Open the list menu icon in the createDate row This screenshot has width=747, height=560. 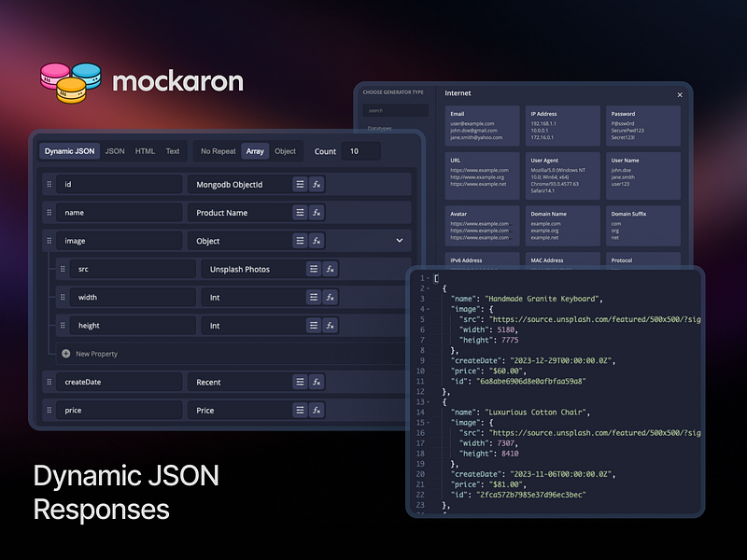coord(300,382)
